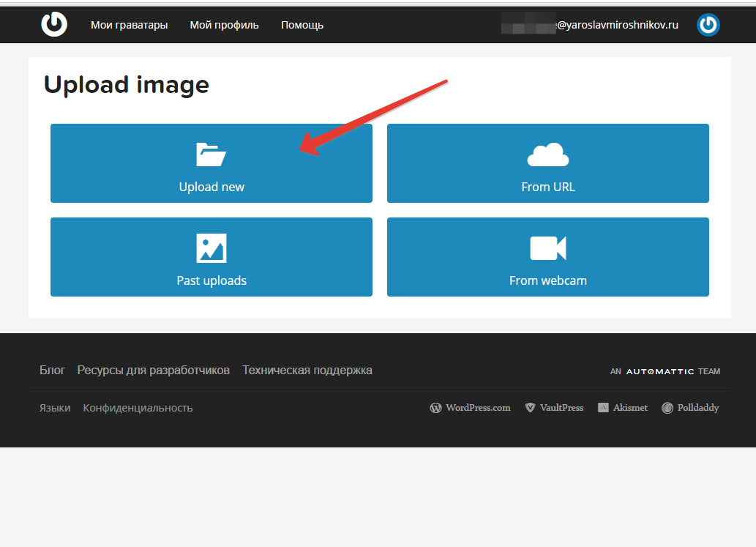
Task: Open the user avatar icon at top right
Action: pos(708,25)
